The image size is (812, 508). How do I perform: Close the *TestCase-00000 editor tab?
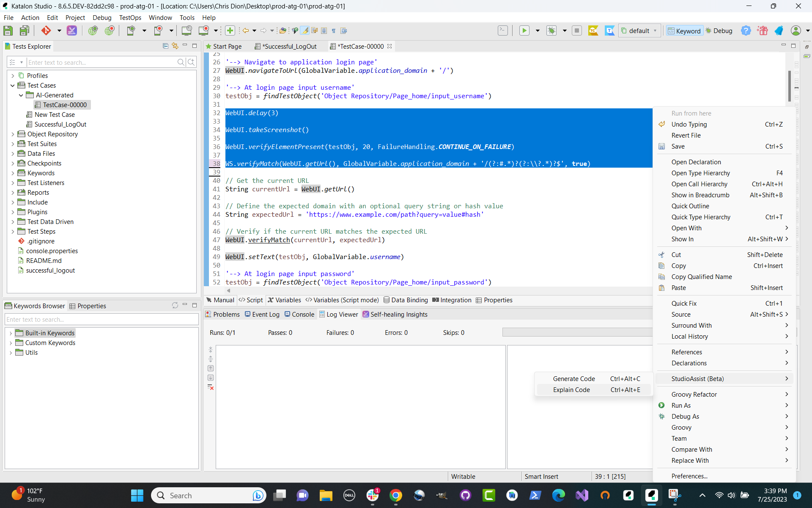(x=390, y=46)
